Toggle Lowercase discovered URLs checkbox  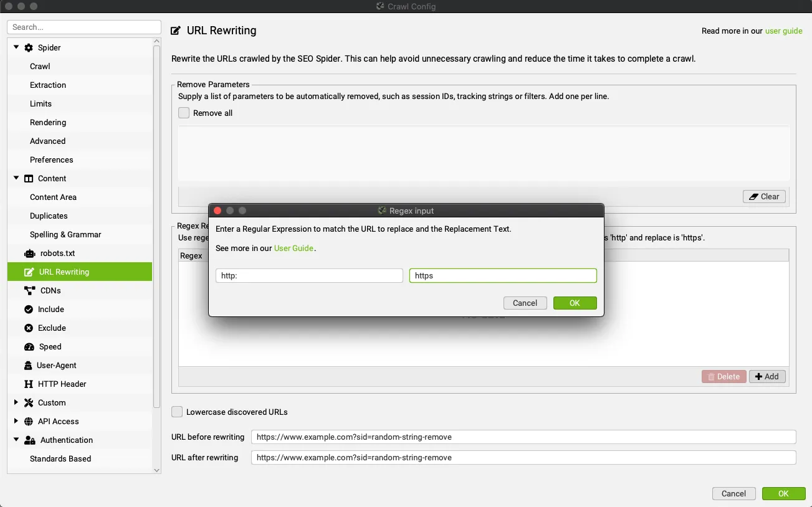click(x=178, y=412)
